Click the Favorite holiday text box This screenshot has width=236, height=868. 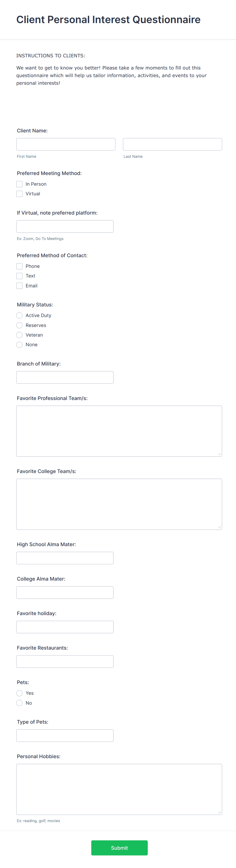(65, 627)
